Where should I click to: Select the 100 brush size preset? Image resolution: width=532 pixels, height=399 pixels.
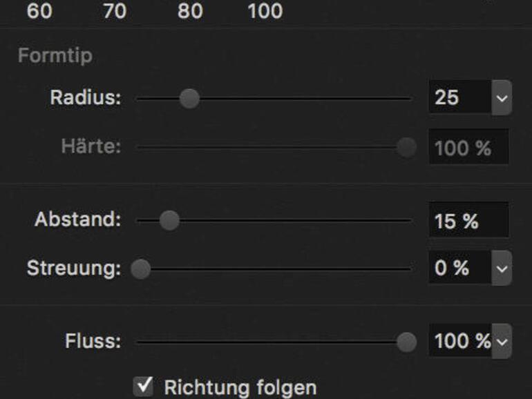[x=265, y=11]
